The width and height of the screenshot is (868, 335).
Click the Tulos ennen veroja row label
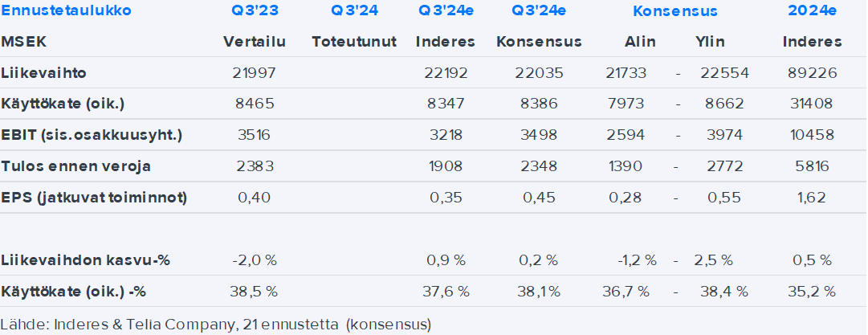76,166
